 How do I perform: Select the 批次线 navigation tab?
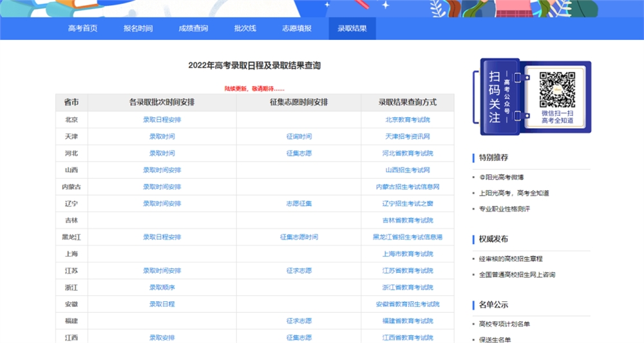[x=245, y=28]
